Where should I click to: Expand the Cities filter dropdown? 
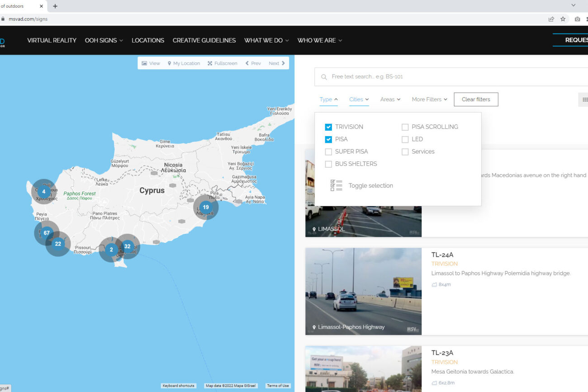359,99
